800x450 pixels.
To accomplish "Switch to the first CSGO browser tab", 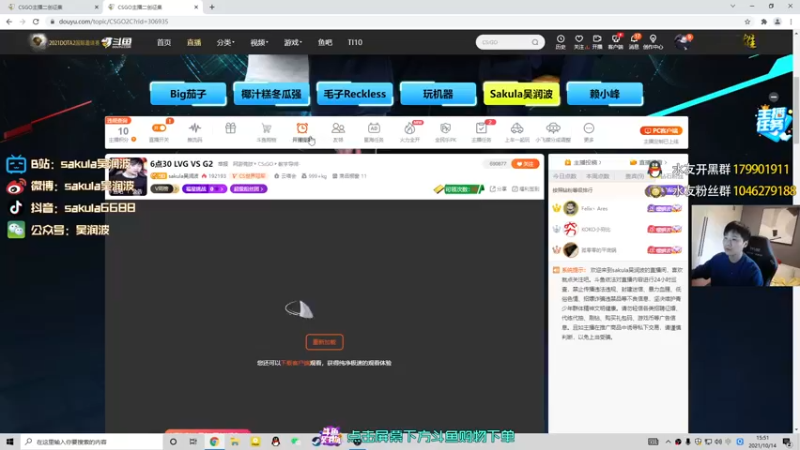I will (51, 7).
